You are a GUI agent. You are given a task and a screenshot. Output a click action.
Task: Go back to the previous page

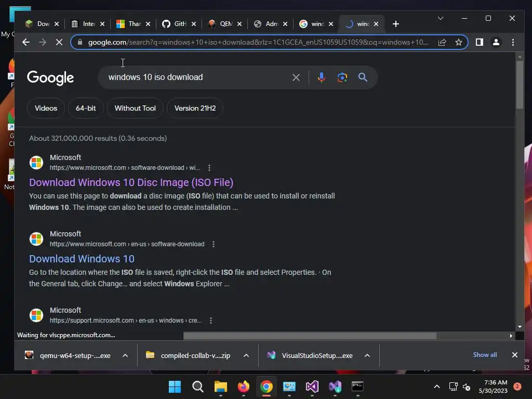pyautogui.click(x=26, y=42)
